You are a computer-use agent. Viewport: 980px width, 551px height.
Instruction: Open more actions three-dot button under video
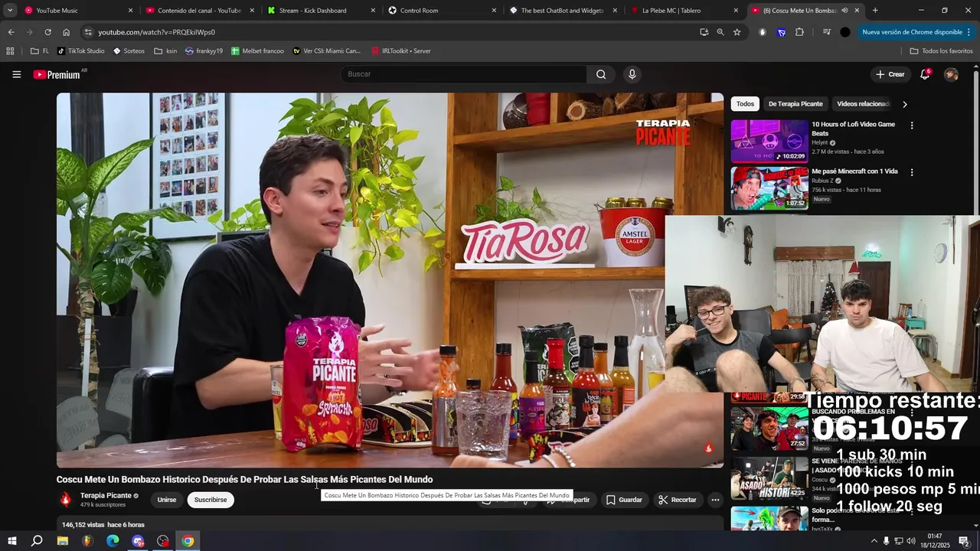pyautogui.click(x=715, y=500)
